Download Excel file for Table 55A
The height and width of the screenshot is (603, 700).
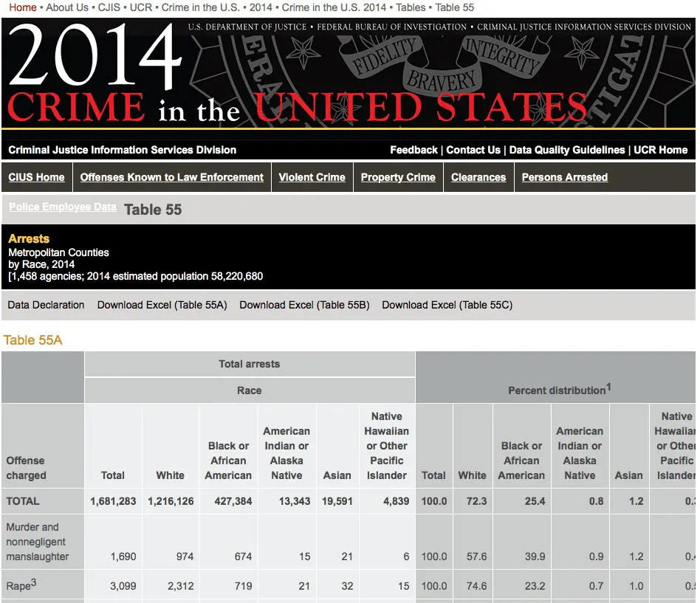[x=162, y=304]
